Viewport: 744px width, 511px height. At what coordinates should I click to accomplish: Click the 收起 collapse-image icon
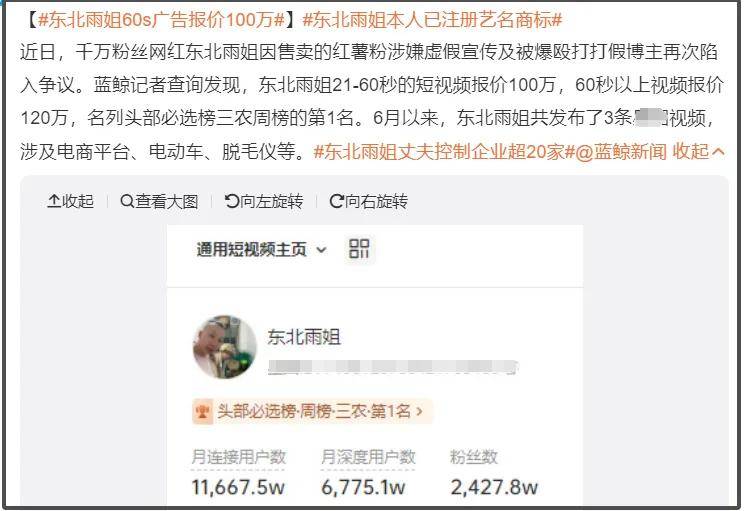coord(54,201)
